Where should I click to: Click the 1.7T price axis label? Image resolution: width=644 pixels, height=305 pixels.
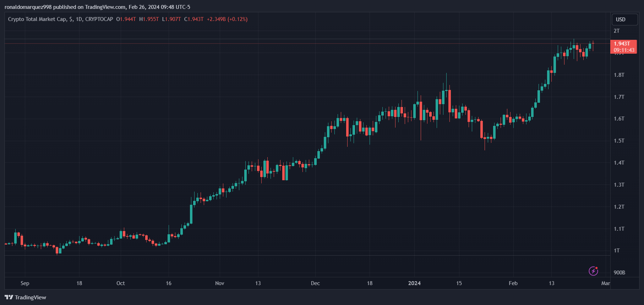point(619,97)
